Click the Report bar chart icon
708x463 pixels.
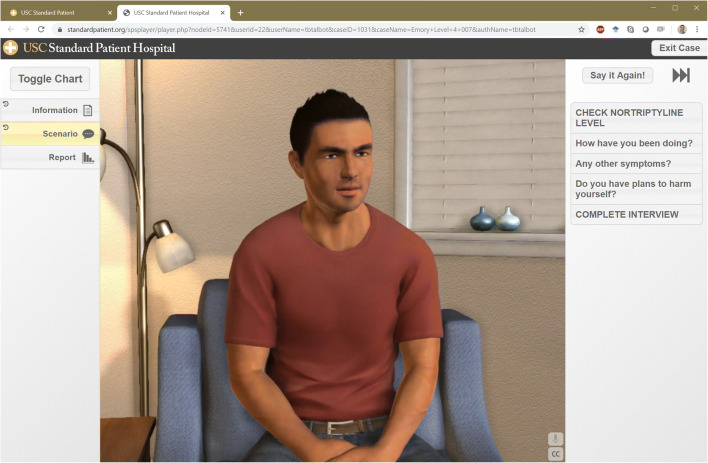point(88,158)
